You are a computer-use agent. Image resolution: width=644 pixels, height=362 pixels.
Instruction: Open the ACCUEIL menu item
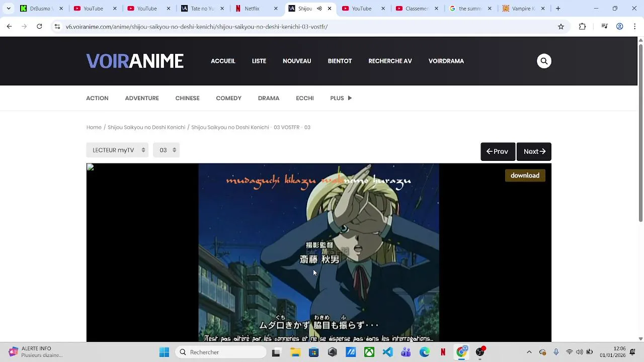coord(223,61)
